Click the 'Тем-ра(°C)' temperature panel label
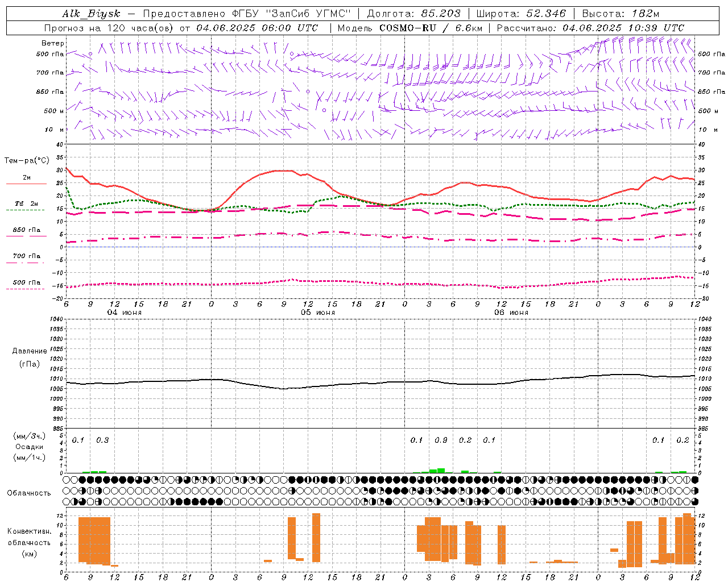The height and width of the screenshot is (582, 728). (x=27, y=161)
